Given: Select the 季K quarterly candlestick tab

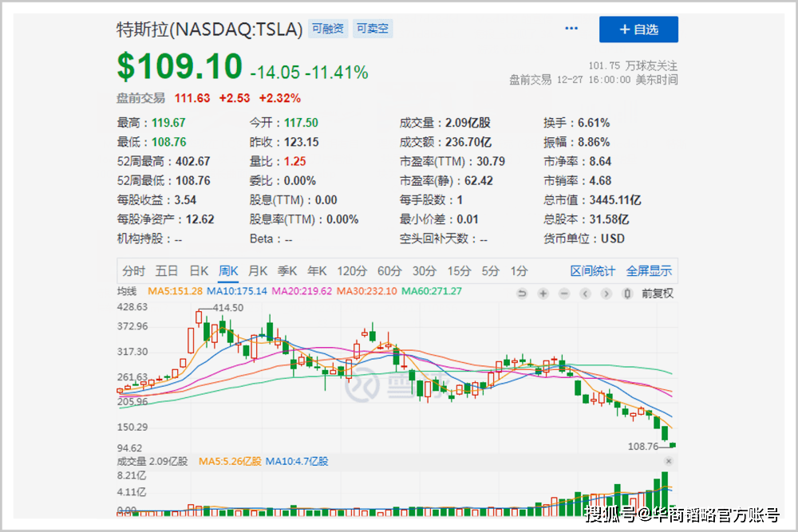Looking at the screenshot, I should click(287, 271).
